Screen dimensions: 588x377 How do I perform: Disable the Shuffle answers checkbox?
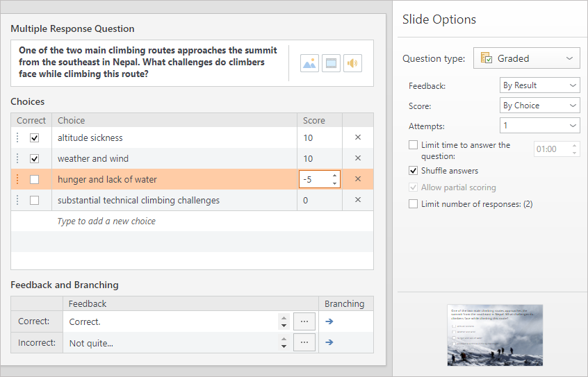point(413,171)
